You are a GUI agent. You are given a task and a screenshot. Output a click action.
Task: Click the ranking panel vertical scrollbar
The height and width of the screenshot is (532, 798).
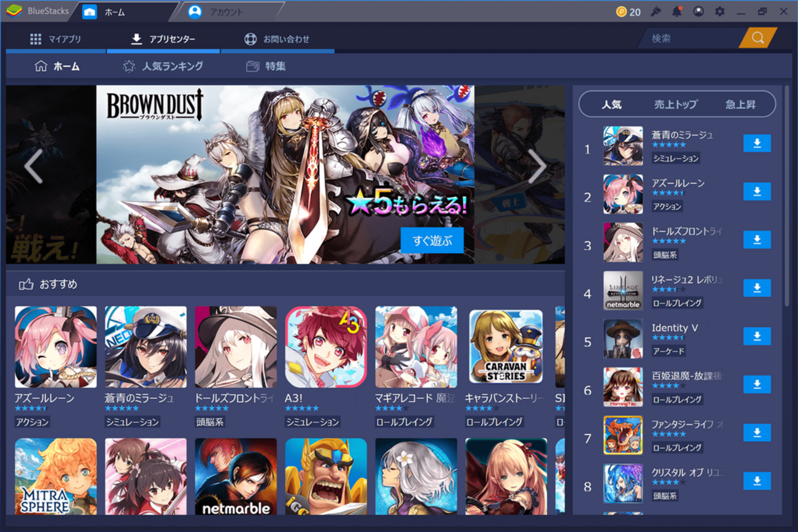tap(786, 196)
